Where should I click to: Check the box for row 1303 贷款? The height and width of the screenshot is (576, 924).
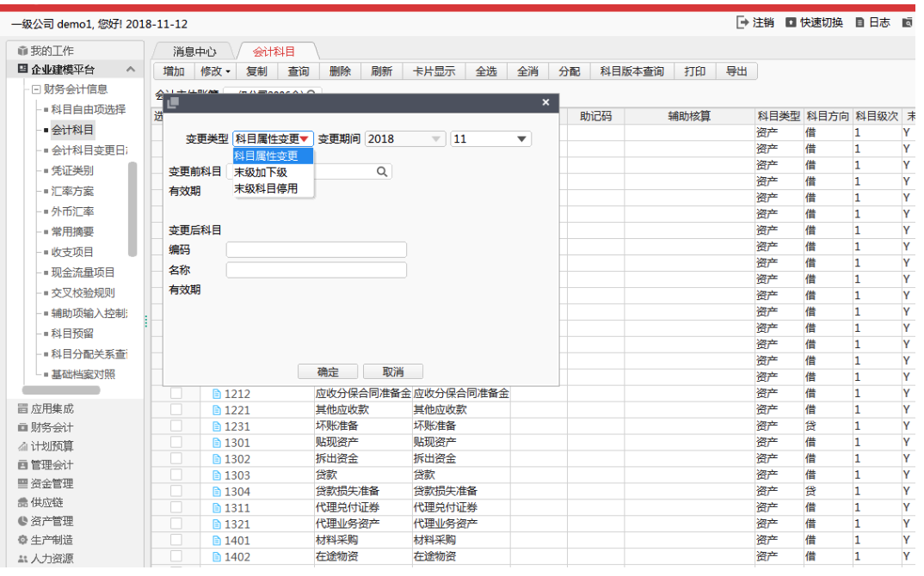tap(176, 475)
